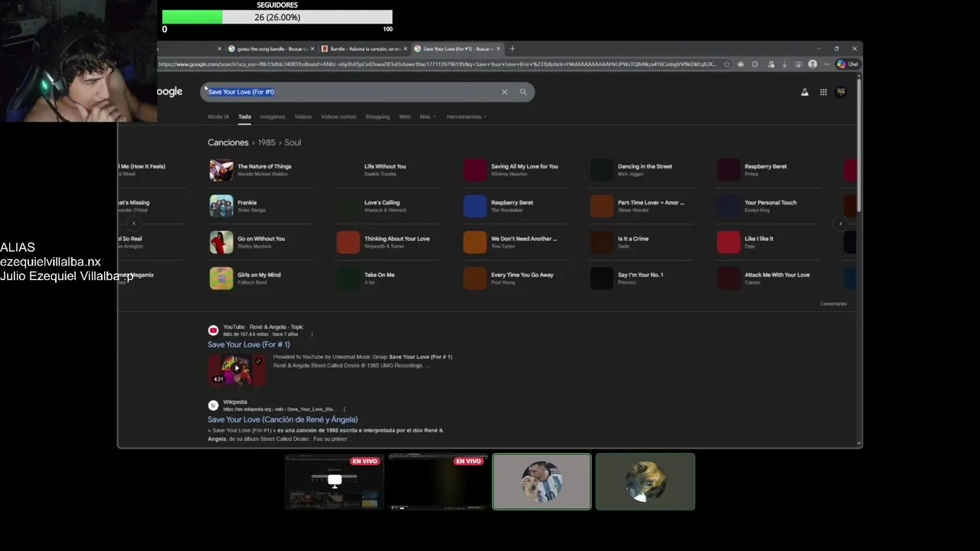Image resolution: width=980 pixels, height=551 pixels.
Task: Select 'Raspberry Beret' by Prince
Action: (768, 169)
